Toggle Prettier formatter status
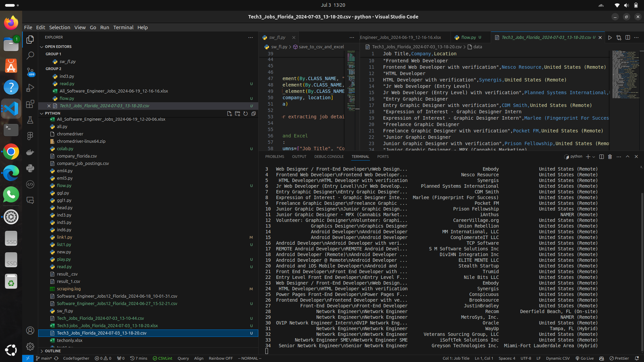The height and width of the screenshot is (362, 644). [619, 358]
